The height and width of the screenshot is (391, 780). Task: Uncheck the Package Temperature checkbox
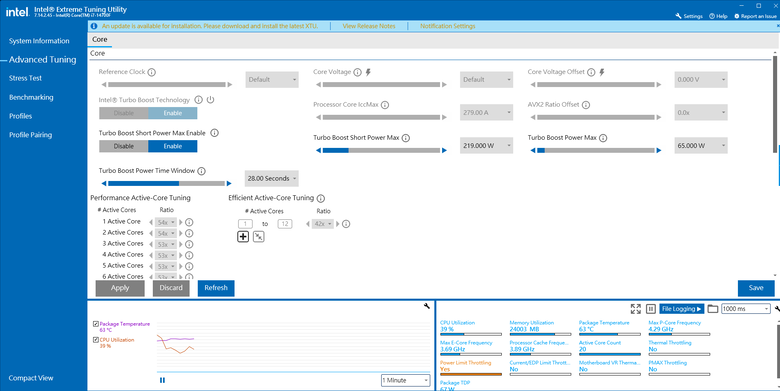pyautogui.click(x=96, y=324)
